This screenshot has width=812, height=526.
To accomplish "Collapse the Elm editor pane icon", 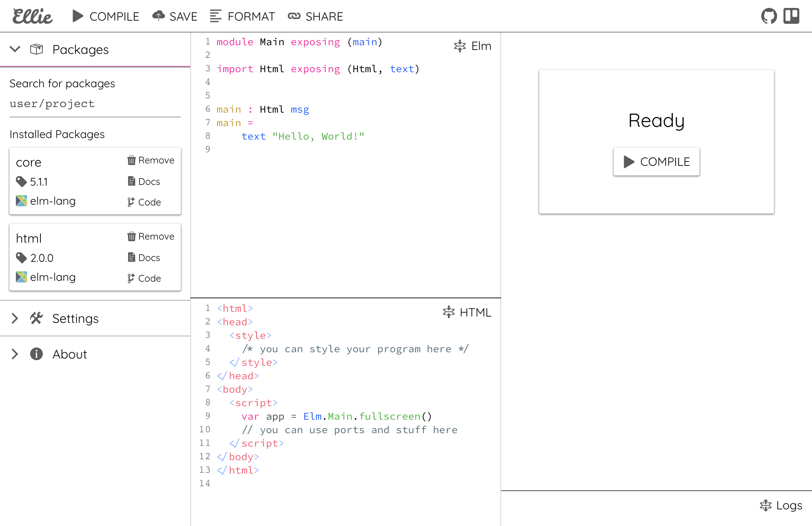I will tap(460, 46).
